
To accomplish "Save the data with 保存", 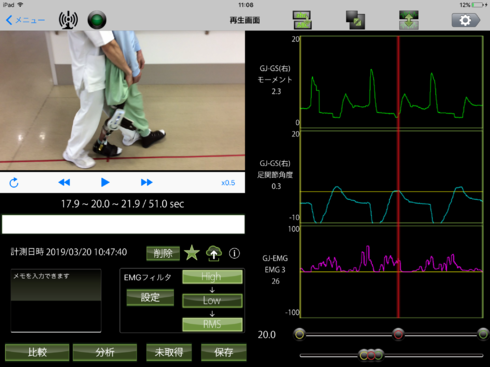I will [224, 352].
